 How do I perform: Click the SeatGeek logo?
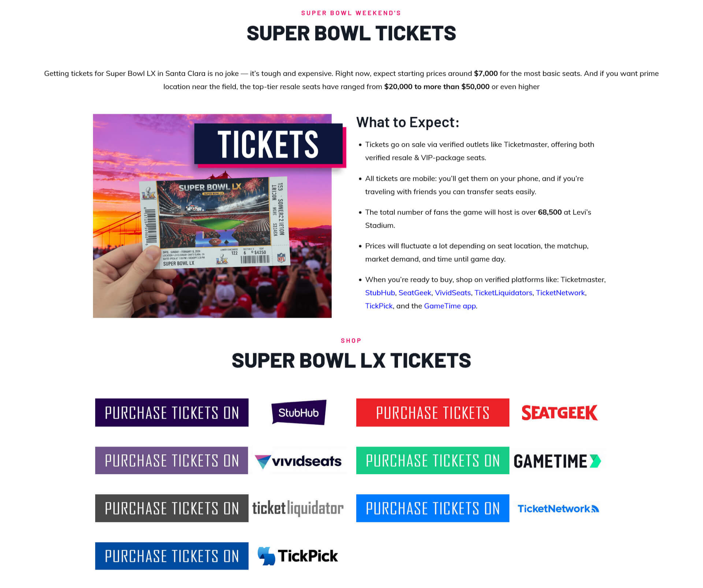tap(559, 413)
